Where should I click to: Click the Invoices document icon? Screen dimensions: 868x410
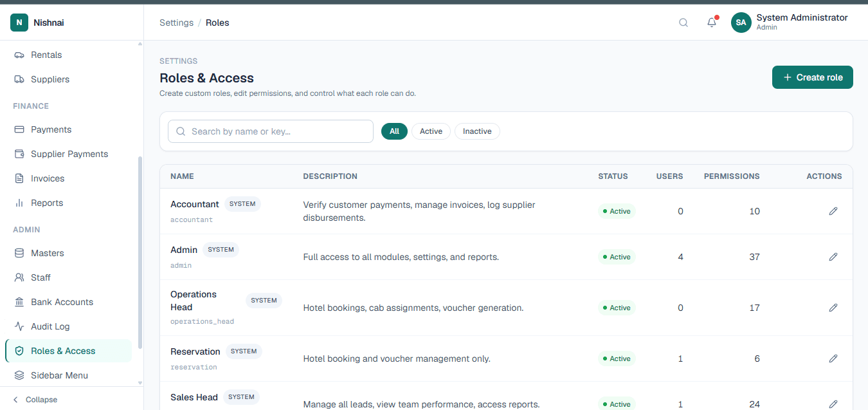tap(19, 178)
